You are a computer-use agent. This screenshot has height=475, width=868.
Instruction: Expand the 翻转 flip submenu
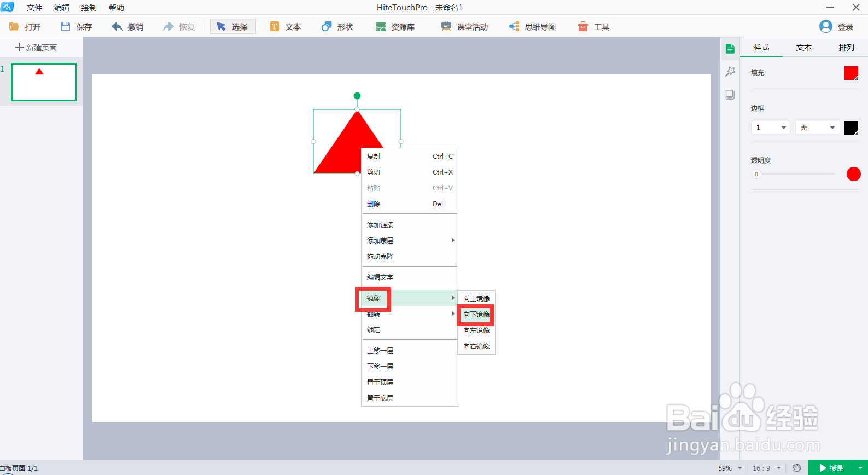410,314
